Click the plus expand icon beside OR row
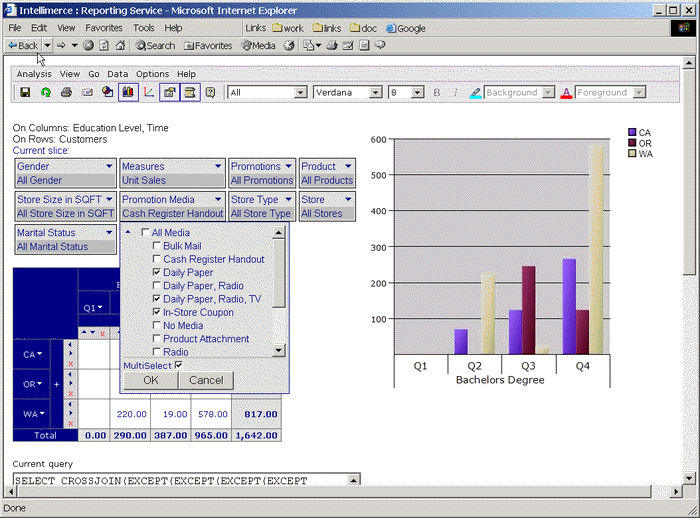The image size is (700, 518). [x=57, y=384]
